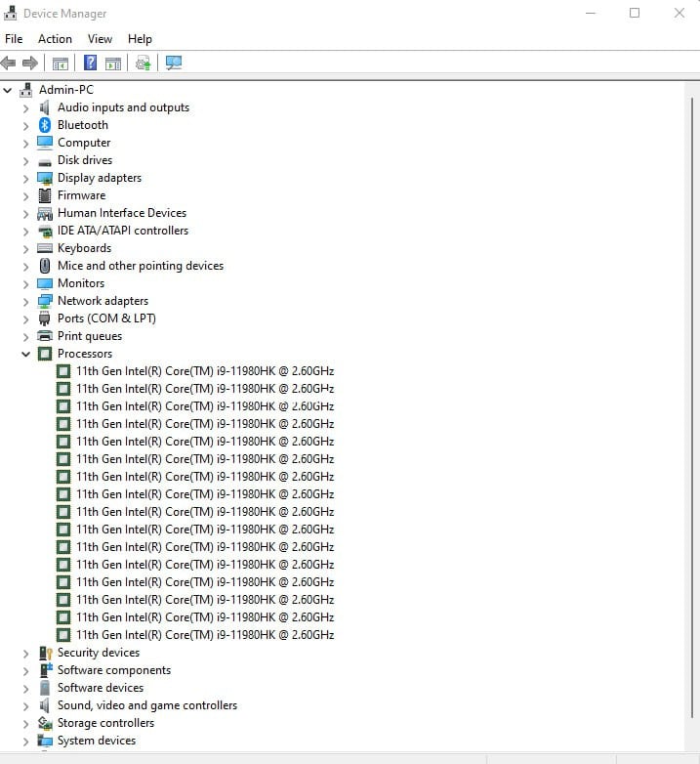Select the first i9-11980HK processor entry
The height and width of the screenshot is (764, 700).
(x=204, y=371)
